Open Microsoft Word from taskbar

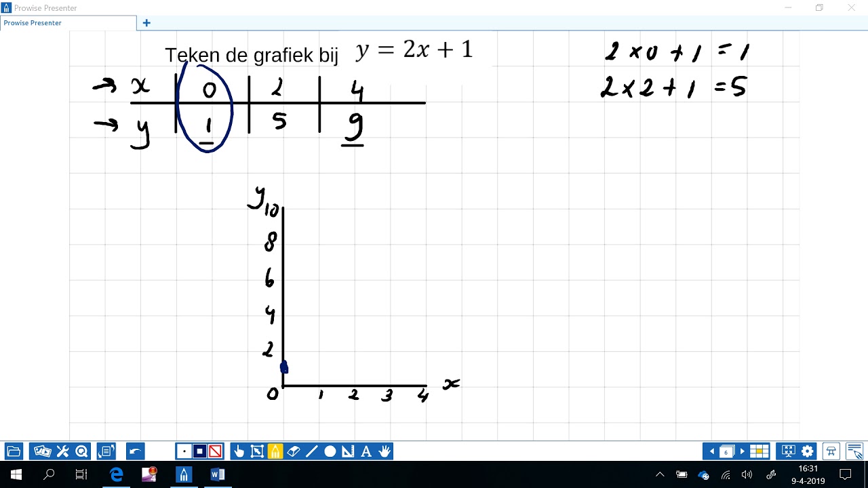(x=217, y=474)
